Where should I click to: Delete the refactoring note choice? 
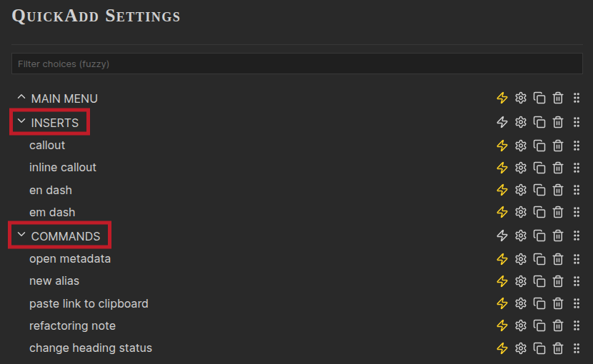[558, 326]
